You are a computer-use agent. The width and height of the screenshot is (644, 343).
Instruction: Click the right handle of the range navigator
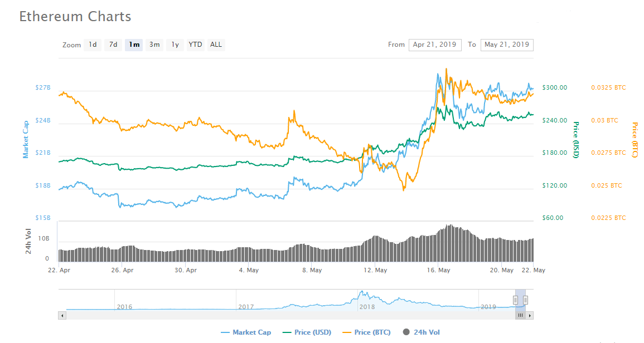coord(525,300)
